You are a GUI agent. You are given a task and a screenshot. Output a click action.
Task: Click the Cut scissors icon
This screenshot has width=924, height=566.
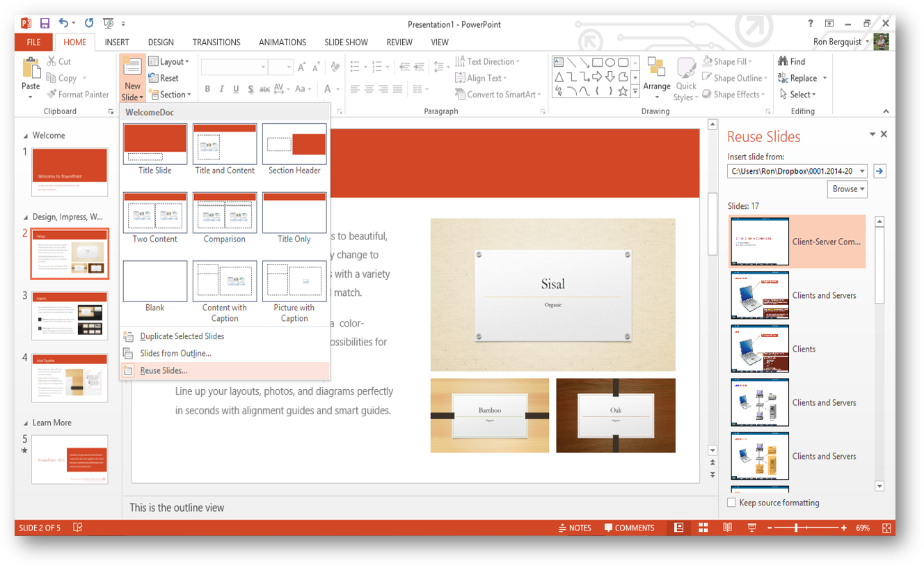tap(51, 61)
